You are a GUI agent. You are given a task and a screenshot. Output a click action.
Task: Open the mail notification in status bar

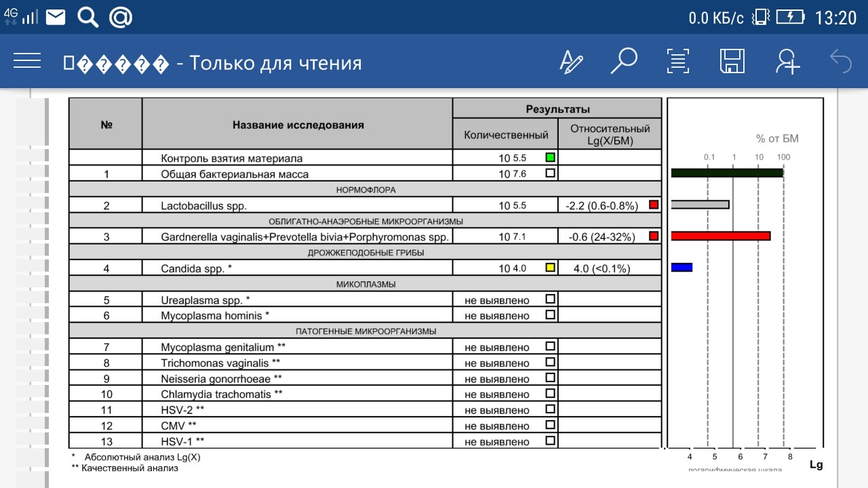click(56, 16)
